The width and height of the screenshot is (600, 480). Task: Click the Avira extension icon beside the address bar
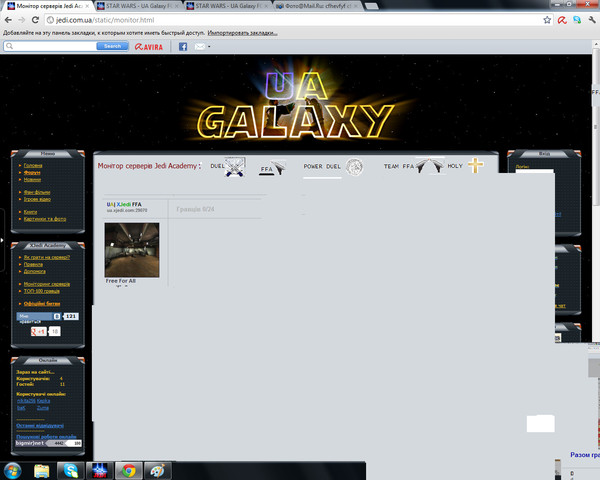pos(562,20)
